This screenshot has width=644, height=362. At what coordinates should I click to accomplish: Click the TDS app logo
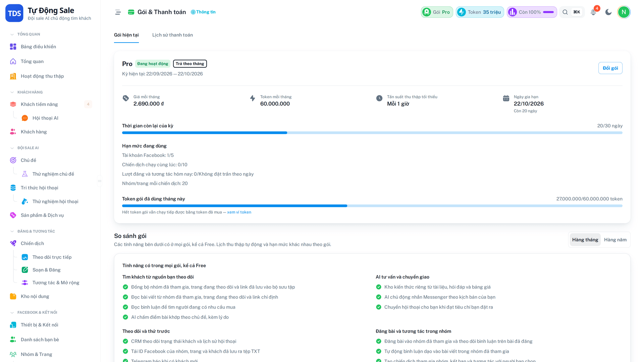pos(14,13)
